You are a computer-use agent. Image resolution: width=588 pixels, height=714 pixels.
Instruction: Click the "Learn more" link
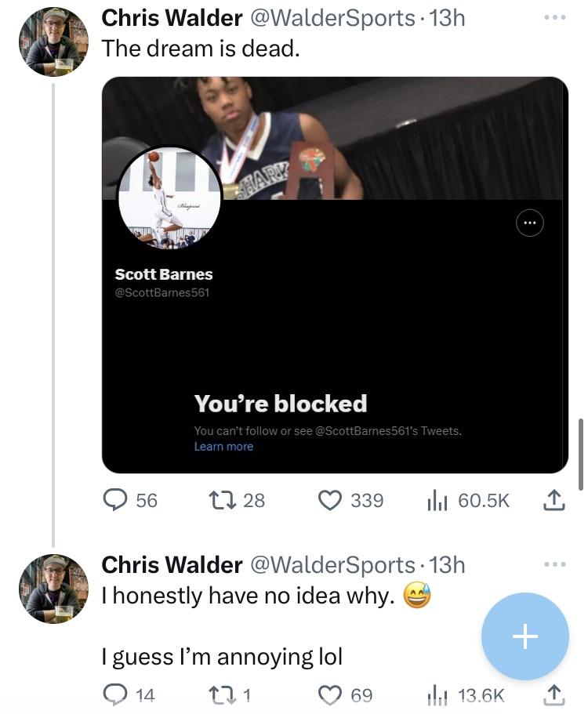(223, 447)
